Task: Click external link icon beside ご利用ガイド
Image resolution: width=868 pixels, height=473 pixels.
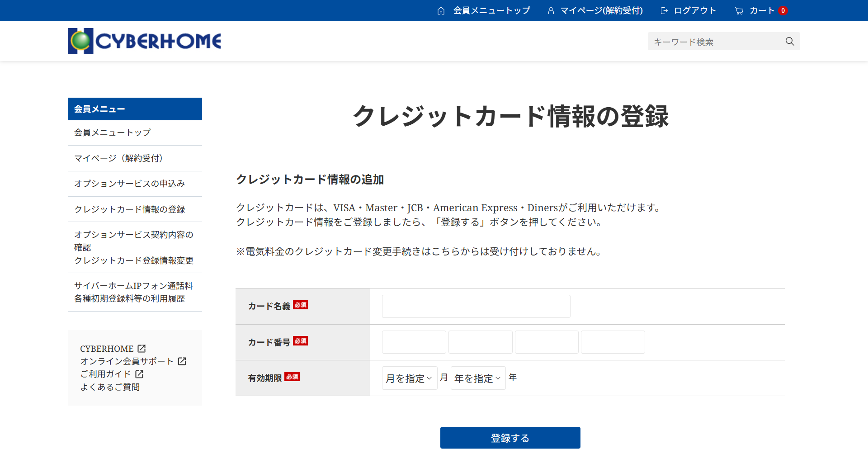Action: tap(139, 374)
